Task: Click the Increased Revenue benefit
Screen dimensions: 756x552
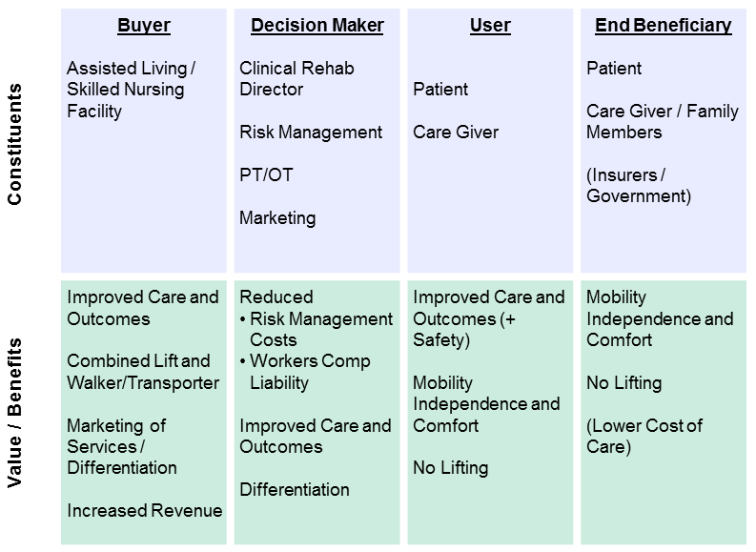Action: click(x=145, y=511)
